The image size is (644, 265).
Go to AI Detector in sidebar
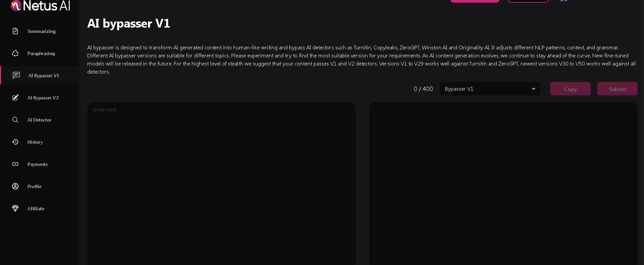click(x=39, y=120)
